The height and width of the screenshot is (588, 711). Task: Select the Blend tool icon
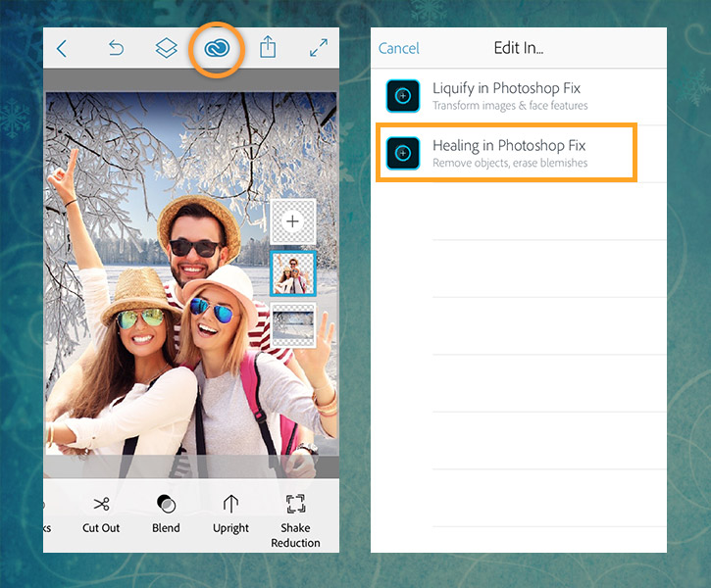pyautogui.click(x=166, y=504)
